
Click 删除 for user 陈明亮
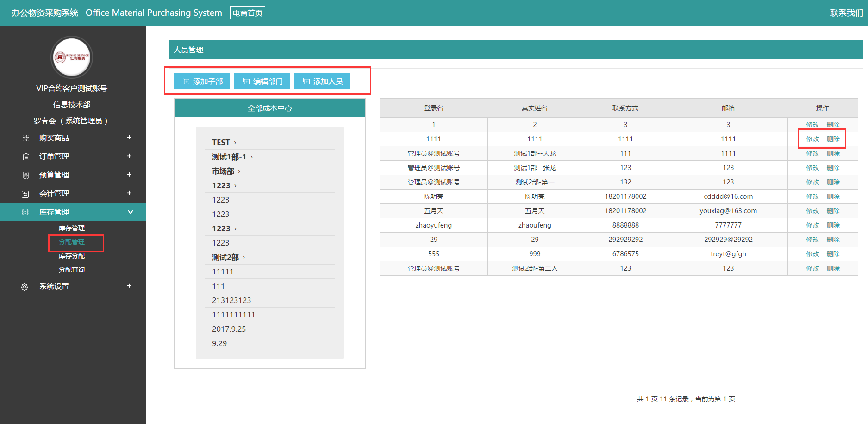[833, 196]
